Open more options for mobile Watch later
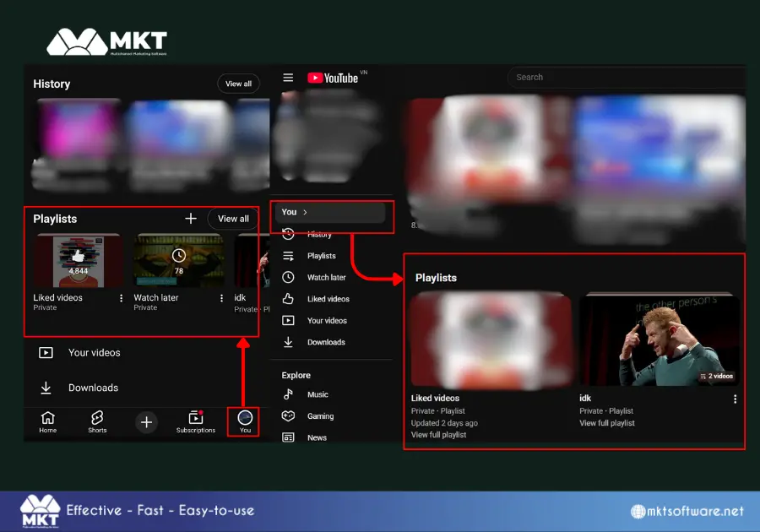The image size is (760, 532). point(221,298)
